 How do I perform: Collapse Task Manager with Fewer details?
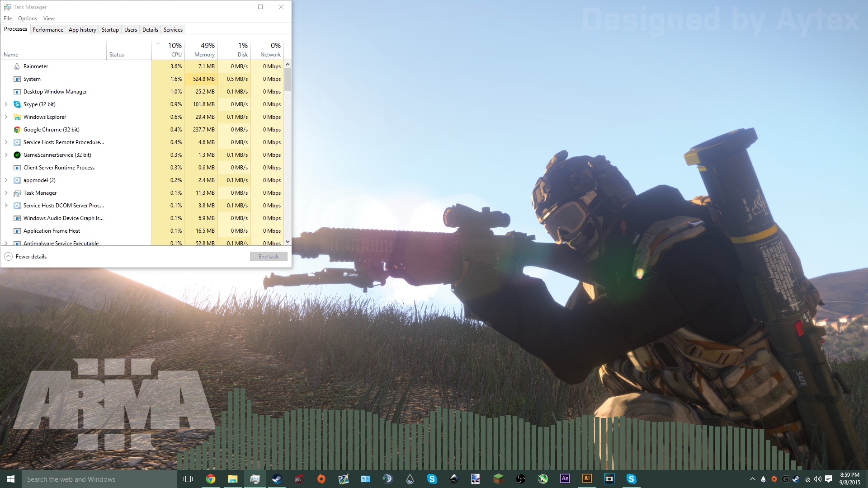pyautogui.click(x=26, y=257)
